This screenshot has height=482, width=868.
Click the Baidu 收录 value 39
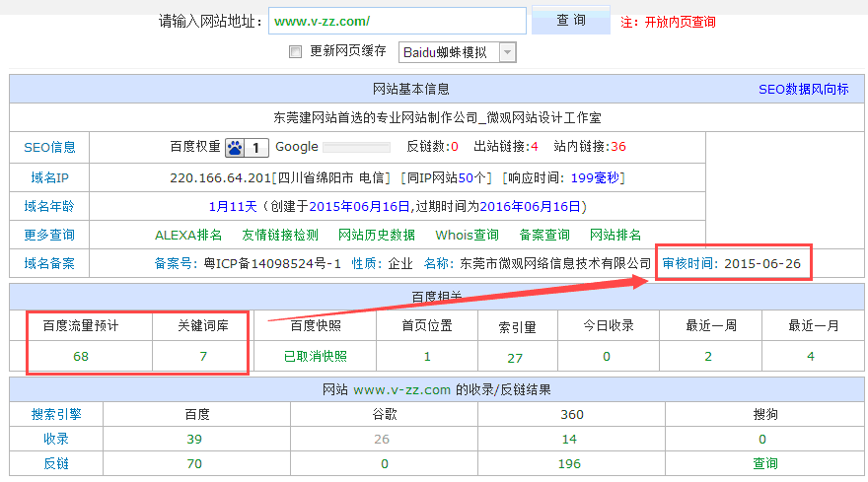(194, 440)
